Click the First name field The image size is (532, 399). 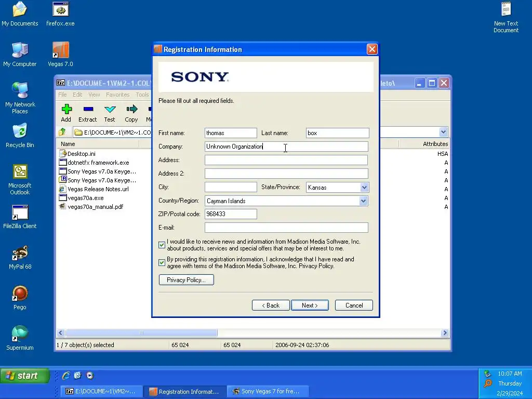coord(231,133)
